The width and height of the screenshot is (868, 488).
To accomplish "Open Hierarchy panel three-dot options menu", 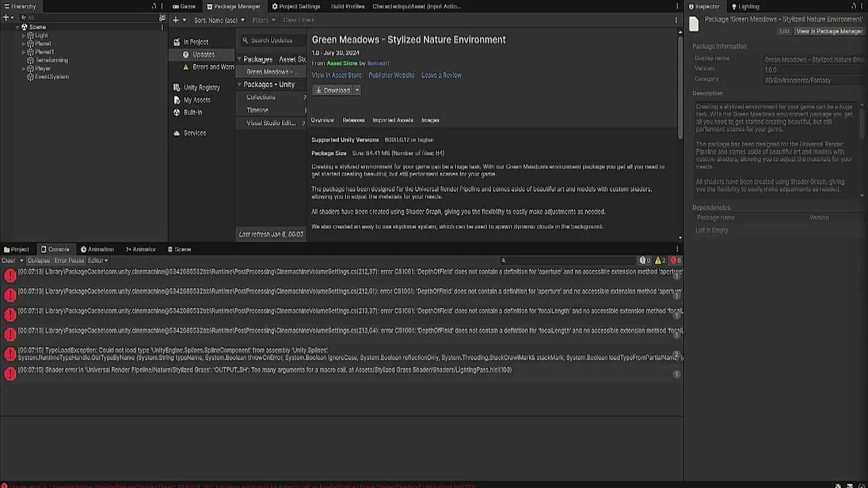I will pos(161,6).
